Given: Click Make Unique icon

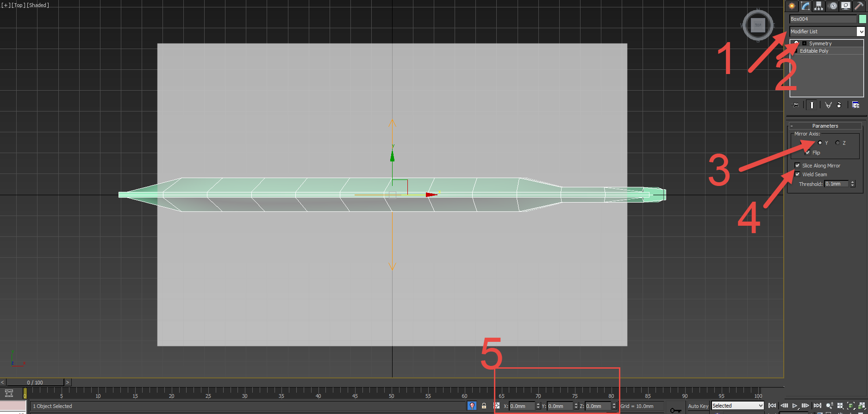Looking at the screenshot, I should [828, 105].
